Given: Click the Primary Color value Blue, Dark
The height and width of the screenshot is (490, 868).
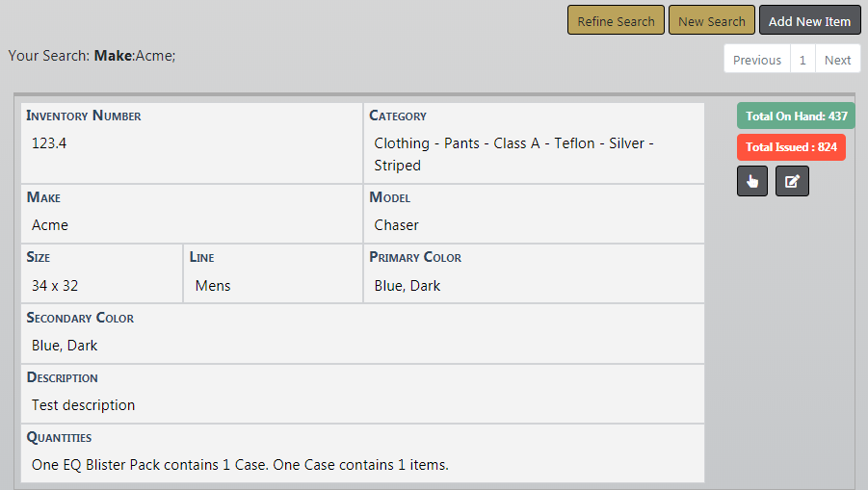Looking at the screenshot, I should tap(408, 285).
